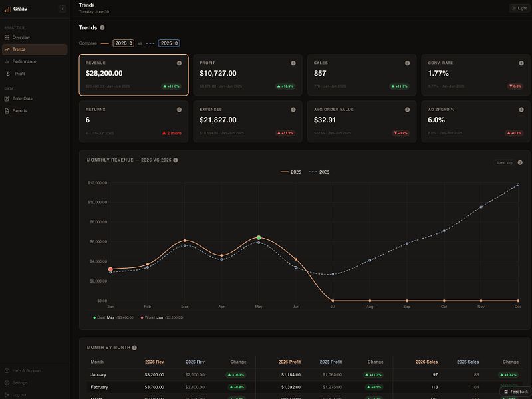Open Help & Support

click(35, 371)
